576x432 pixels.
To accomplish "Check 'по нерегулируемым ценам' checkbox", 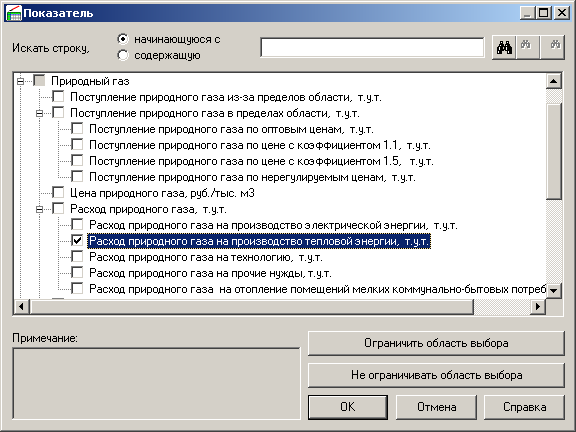I will (77, 176).
